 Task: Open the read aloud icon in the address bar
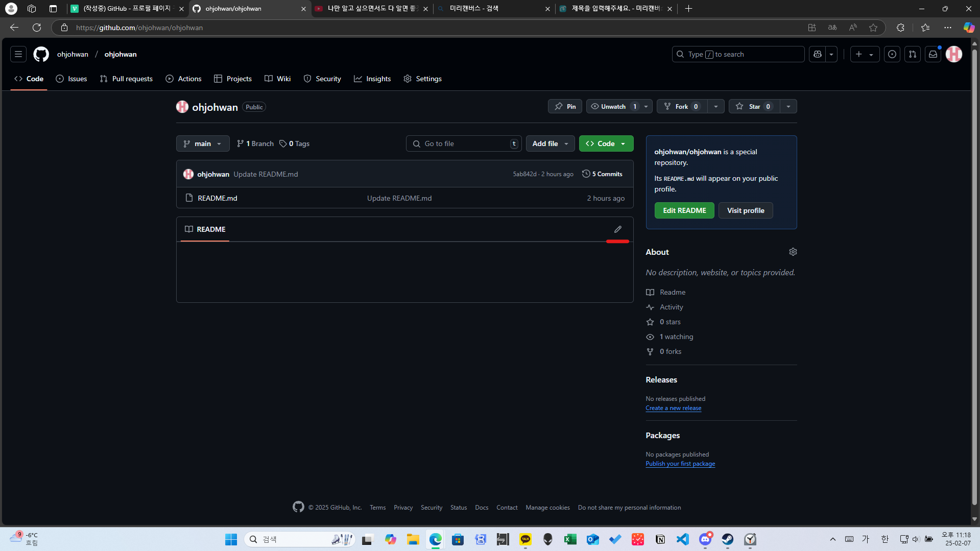point(853,28)
